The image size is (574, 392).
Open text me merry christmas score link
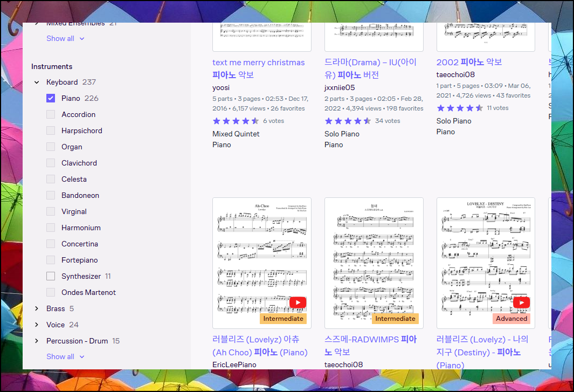259,68
